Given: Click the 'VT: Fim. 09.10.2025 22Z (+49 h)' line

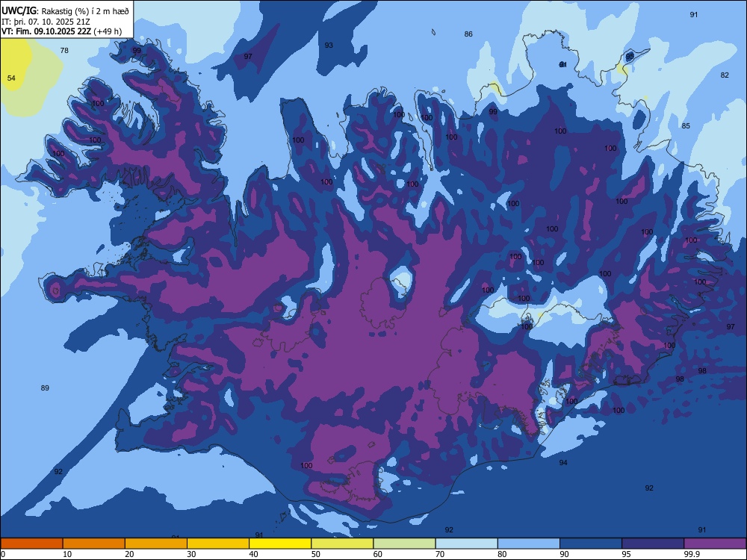Looking at the screenshot, I should click(x=61, y=31).
